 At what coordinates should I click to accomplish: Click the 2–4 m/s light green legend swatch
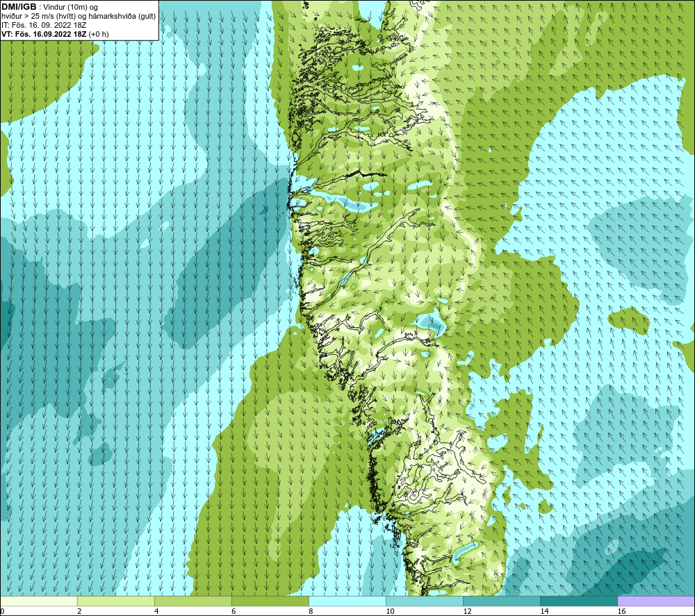click(x=116, y=601)
